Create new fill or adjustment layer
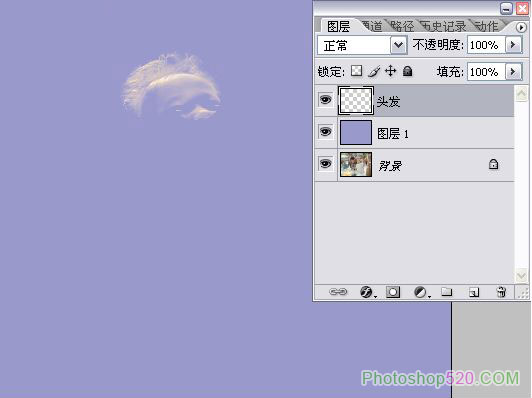 click(x=421, y=292)
